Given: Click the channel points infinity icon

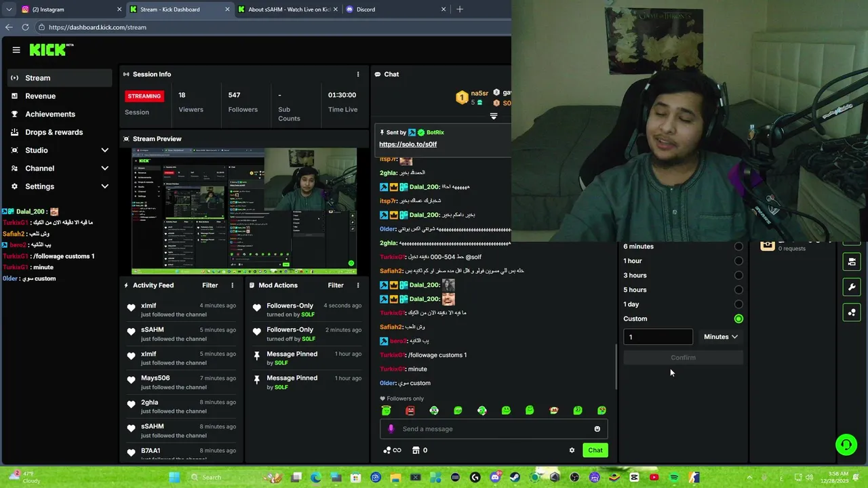Looking at the screenshot, I should point(392,450).
